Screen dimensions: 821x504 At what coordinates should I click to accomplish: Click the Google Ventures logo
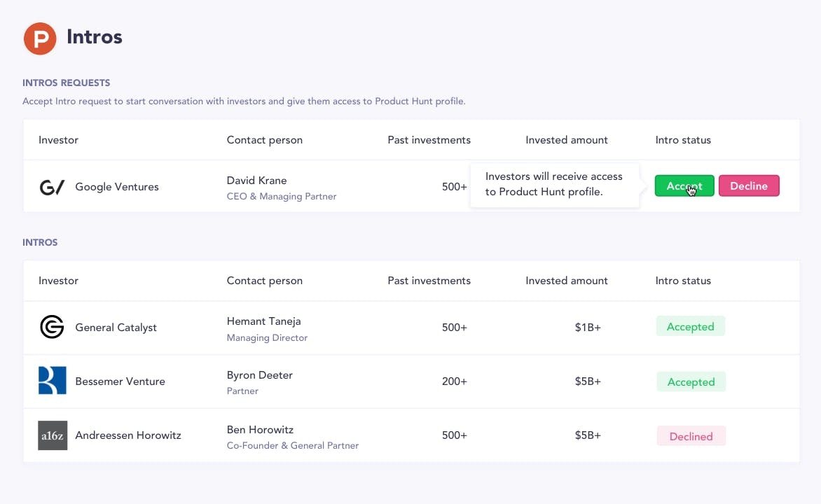(52, 187)
